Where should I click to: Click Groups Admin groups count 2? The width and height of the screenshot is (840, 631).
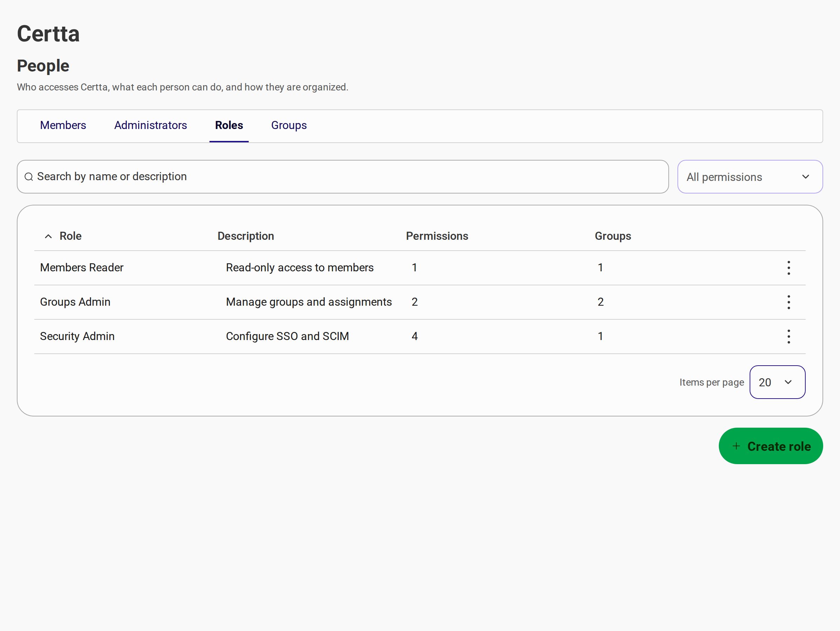coord(600,302)
